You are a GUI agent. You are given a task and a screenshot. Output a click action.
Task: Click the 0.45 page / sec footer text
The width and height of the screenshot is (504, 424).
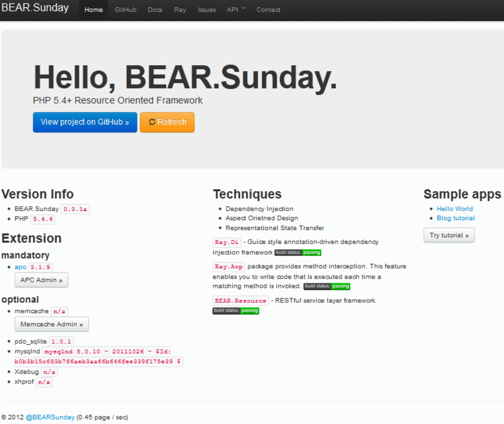tap(102, 417)
